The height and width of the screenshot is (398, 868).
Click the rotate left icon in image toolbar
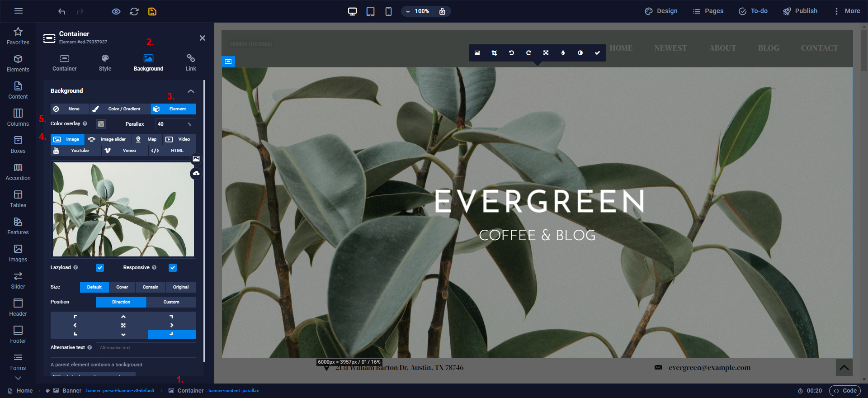[x=511, y=53]
